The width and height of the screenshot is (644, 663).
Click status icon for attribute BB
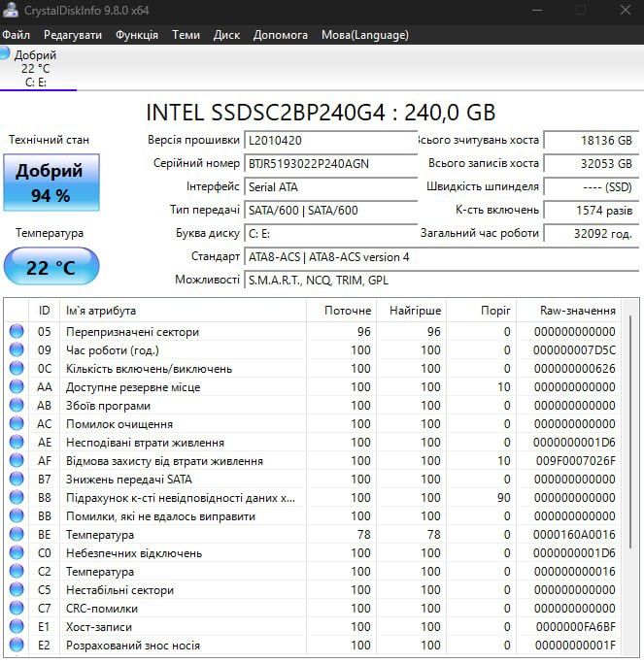tap(17, 515)
